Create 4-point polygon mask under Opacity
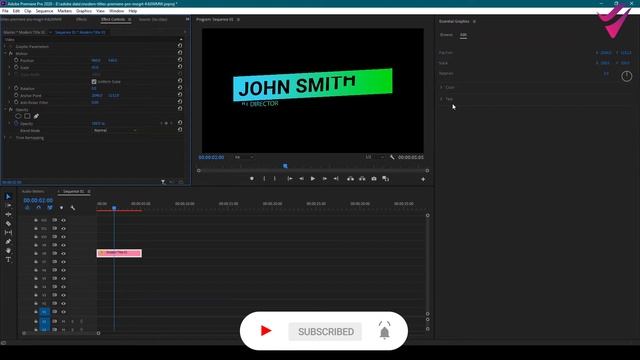The image size is (640, 360). point(27,116)
